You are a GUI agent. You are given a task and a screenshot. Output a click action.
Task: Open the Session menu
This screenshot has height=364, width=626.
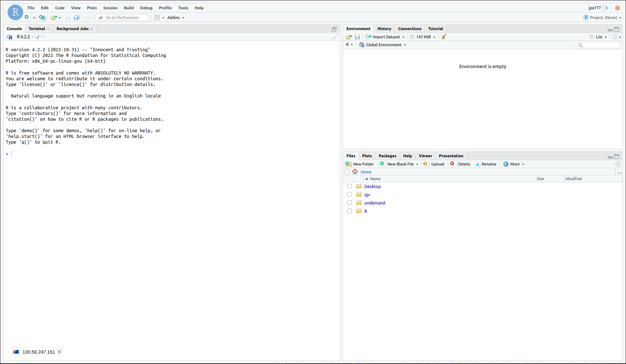[110, 8]
